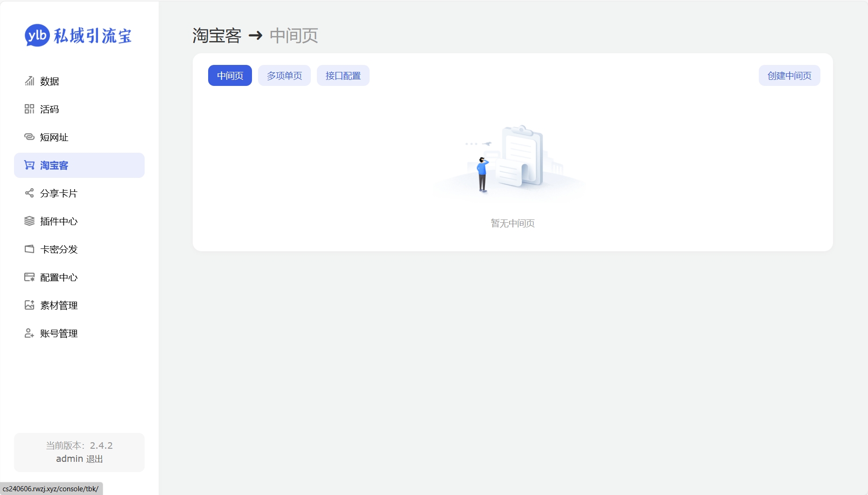This screenshot has height=495, width=868.
Task: Open the 接口配置 tab
Action: click(x=343, y=76)
